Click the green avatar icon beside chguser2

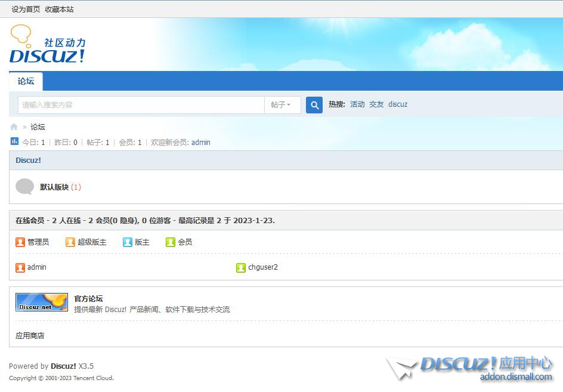point(241,268)
